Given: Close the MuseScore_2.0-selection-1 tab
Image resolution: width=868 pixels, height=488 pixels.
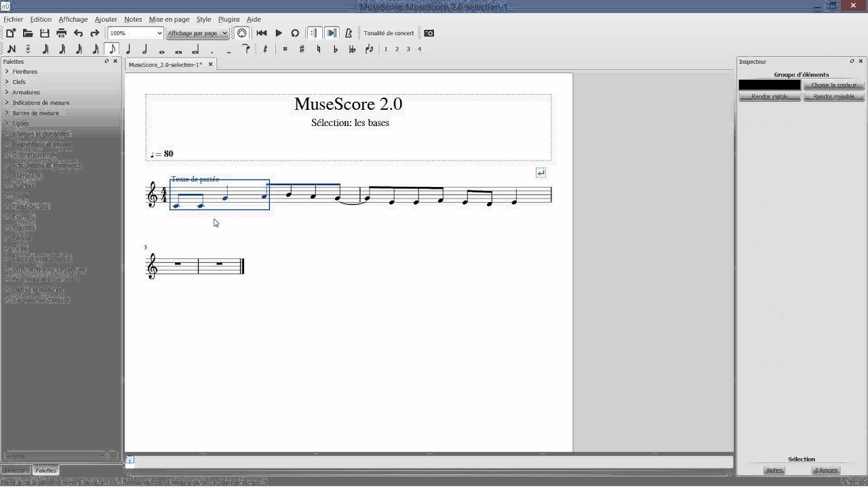Looking at the screenshot, I should click(x=210, y=64).
